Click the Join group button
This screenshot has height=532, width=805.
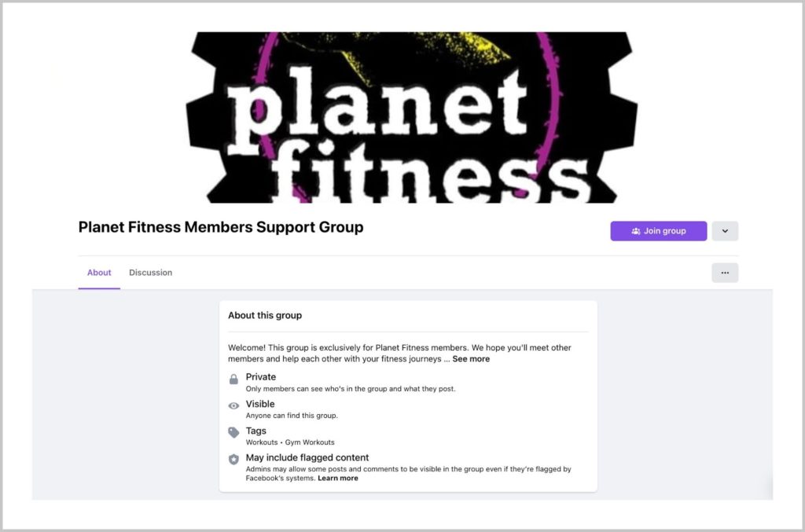coord(658,231)
